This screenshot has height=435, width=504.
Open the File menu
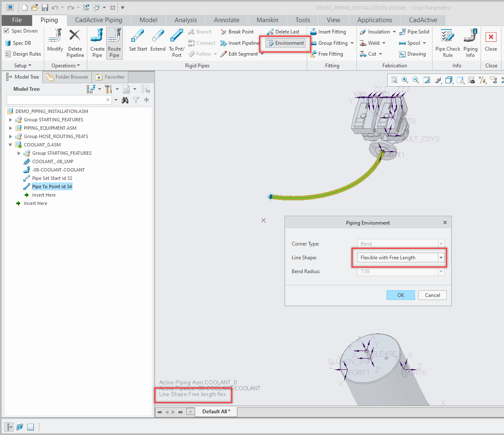pos(17,20)
